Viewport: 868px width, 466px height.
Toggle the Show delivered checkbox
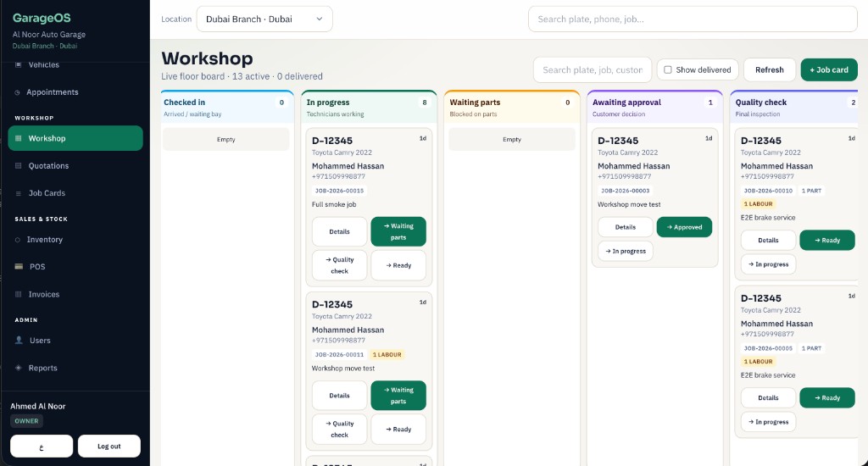pos(668,69)
